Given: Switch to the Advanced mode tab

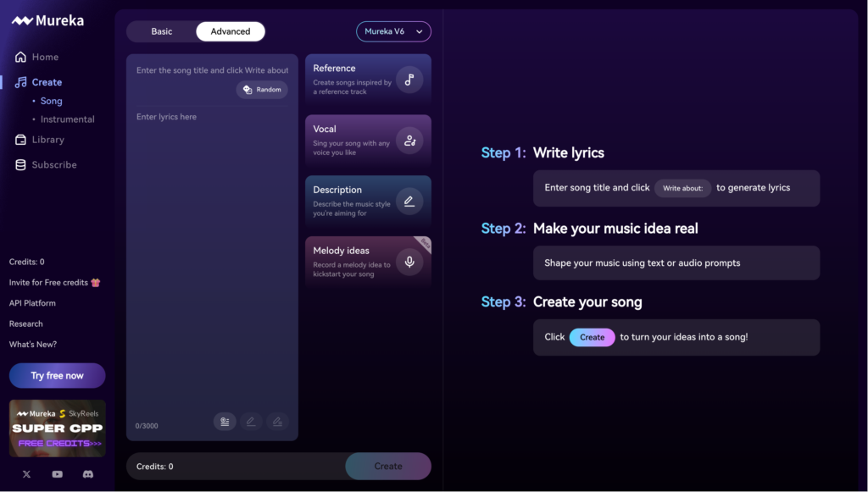Looking at the screenshot, I should 231,31.
